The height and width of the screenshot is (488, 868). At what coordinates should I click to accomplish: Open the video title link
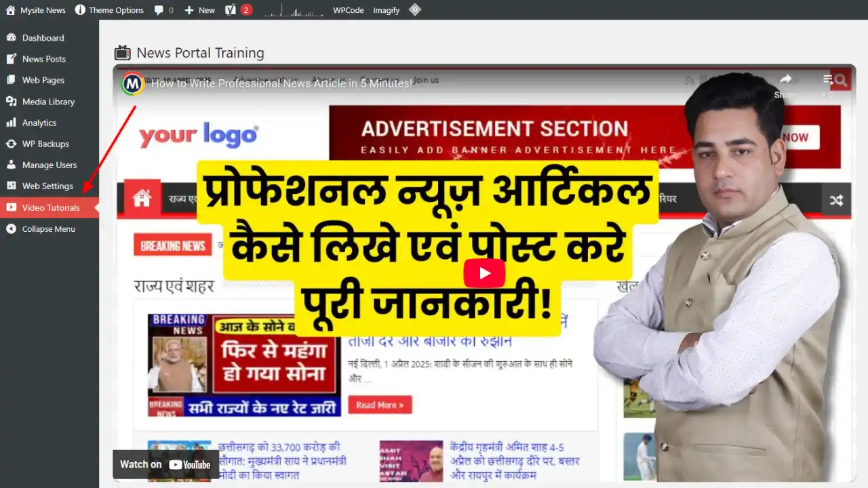tap(281, 83)
